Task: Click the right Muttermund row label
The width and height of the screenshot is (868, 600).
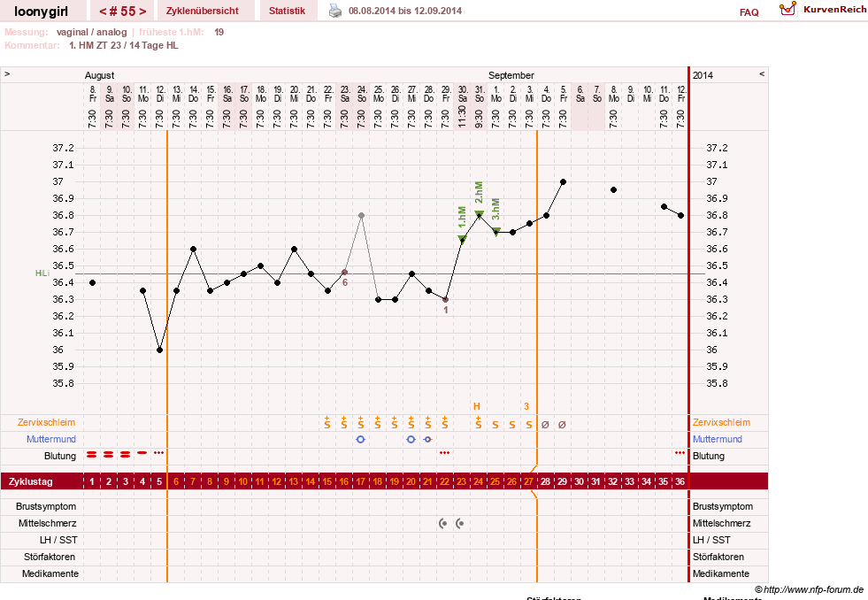Action: click(718, 439)
